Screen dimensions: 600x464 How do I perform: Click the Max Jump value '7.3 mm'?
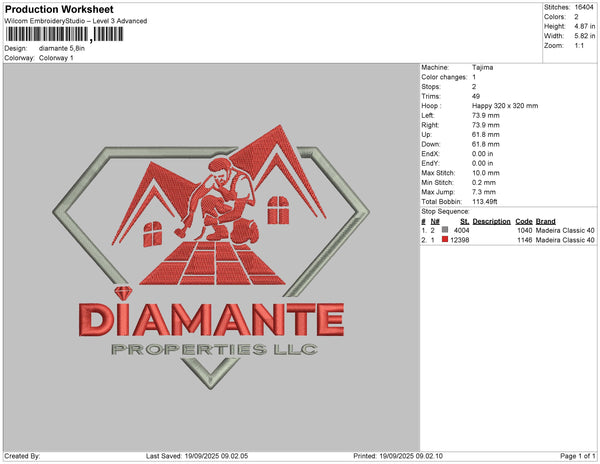coord(484,192)
